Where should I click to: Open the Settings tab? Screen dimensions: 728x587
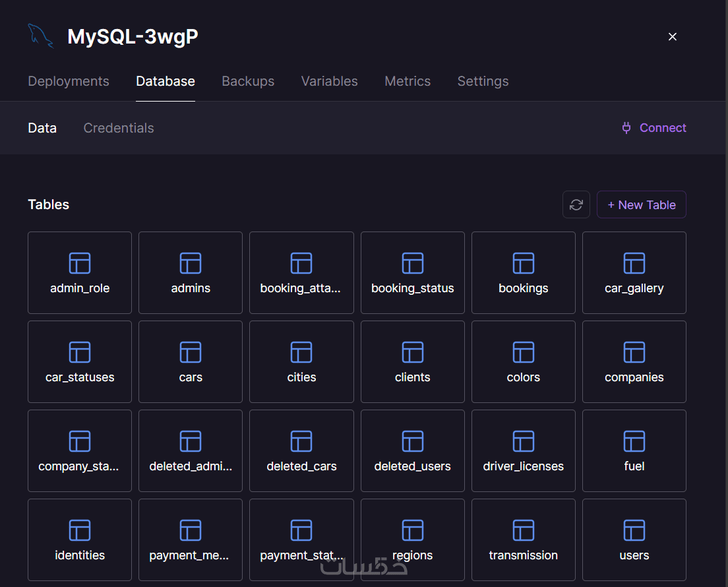pos(483,81)
